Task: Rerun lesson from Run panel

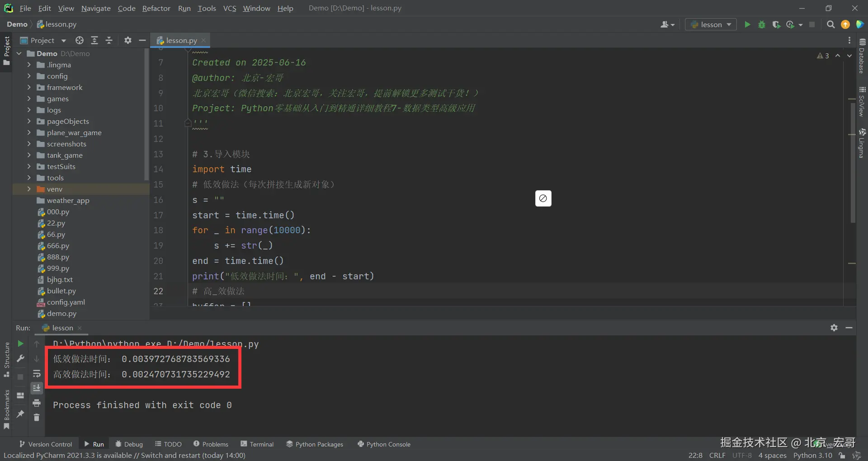Action: click(x=20, y=343)
